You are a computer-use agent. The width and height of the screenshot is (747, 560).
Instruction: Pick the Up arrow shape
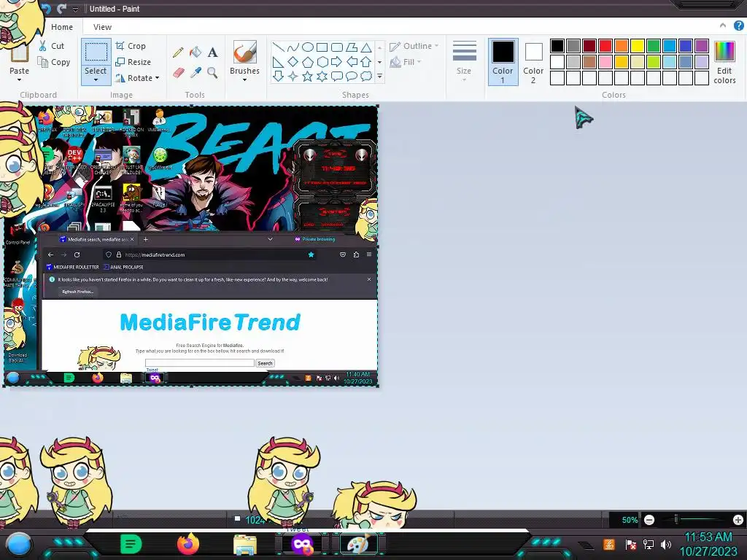pos(366,62)
